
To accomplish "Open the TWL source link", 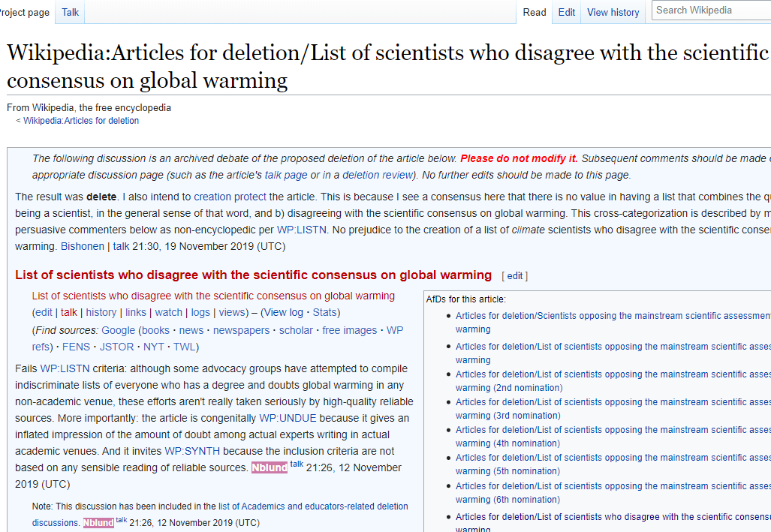I will pos(185,347).
